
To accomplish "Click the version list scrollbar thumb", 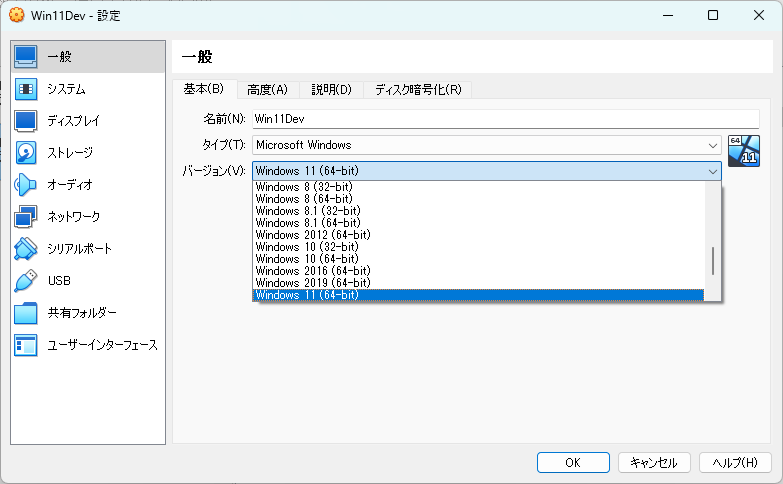I will 713,261.
